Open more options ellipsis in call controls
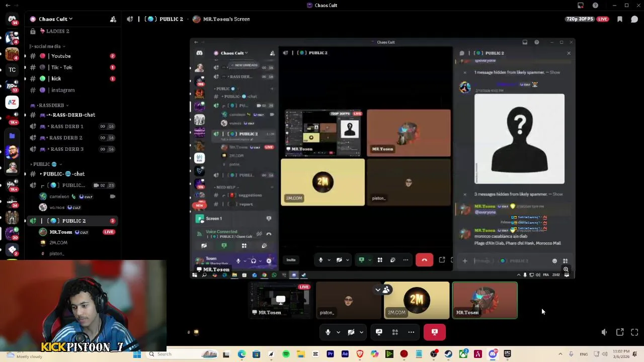The height and width of the screenshot is (362, 644). (411, 332)
